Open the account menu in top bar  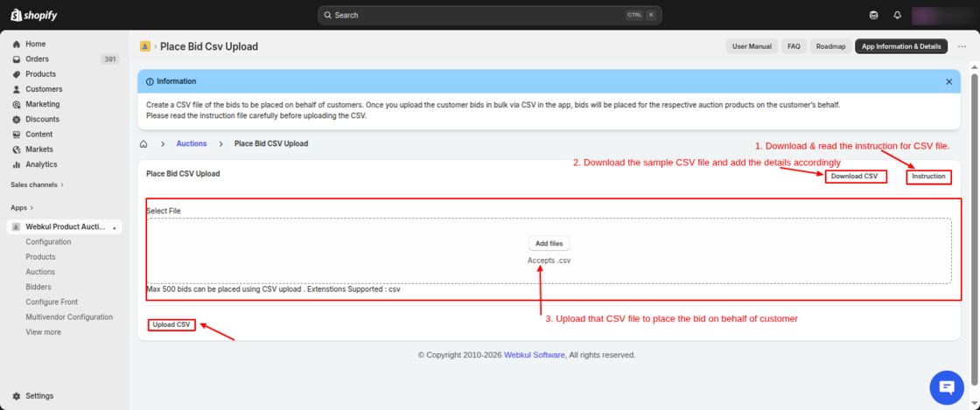[x=943, y=15]
